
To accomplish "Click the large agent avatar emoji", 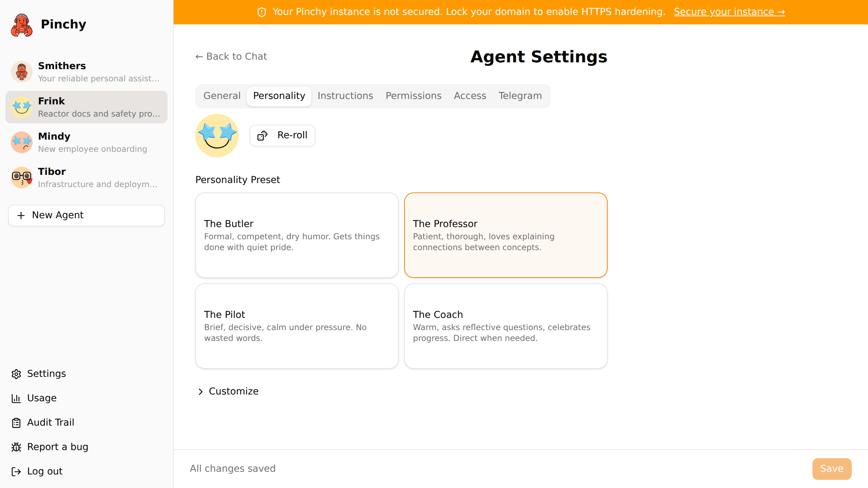I will tap(217, 136).
